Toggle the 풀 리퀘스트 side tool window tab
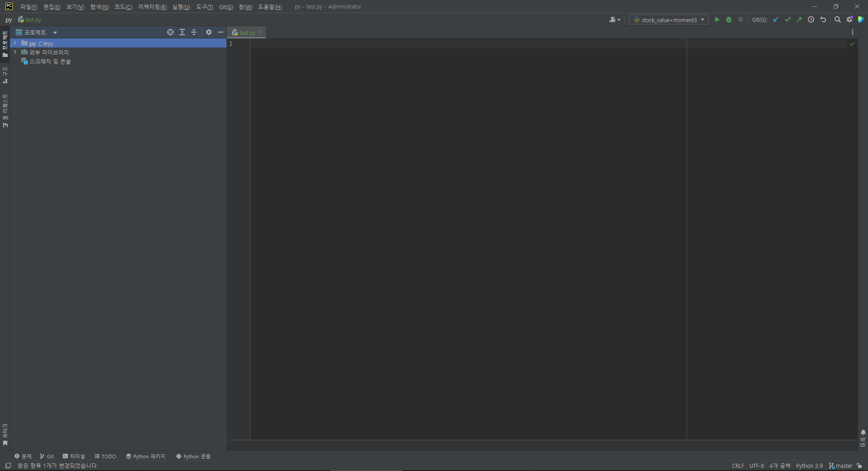 (x=5, y=111)
